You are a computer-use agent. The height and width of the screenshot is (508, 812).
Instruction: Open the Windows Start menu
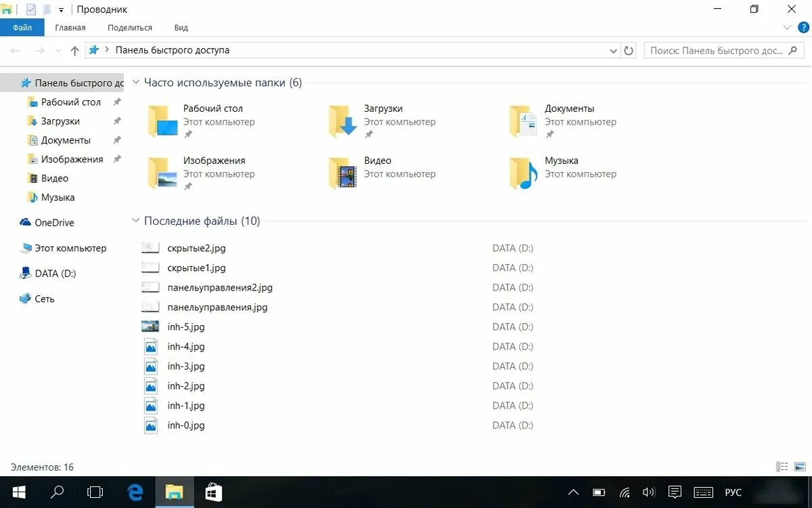[x=18, y=492]
